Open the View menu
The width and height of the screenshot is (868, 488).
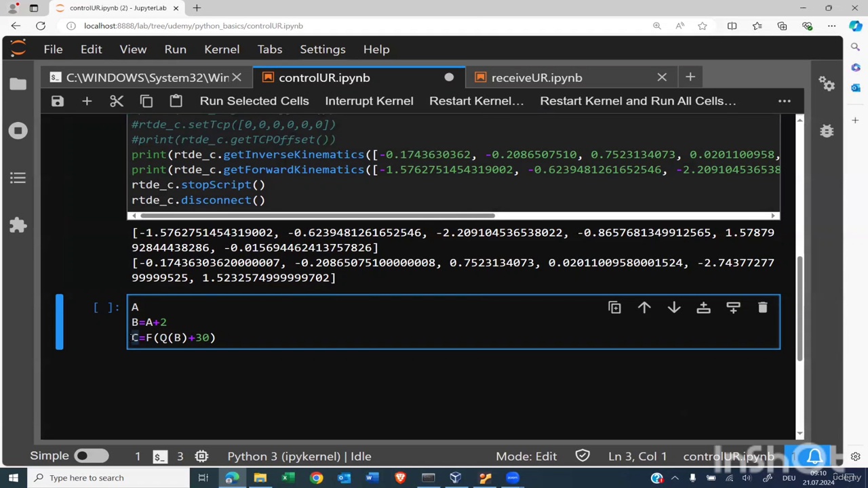pyautogui.click(x=133, y=49)
